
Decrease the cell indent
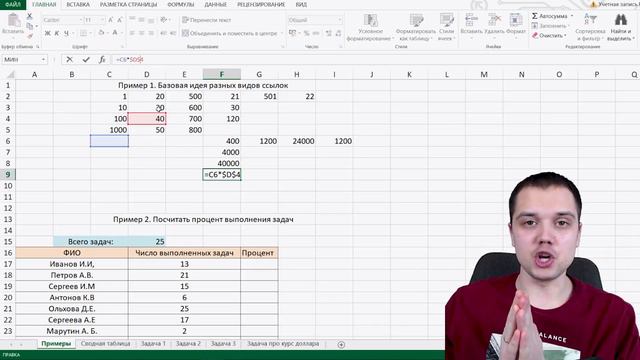163,33
